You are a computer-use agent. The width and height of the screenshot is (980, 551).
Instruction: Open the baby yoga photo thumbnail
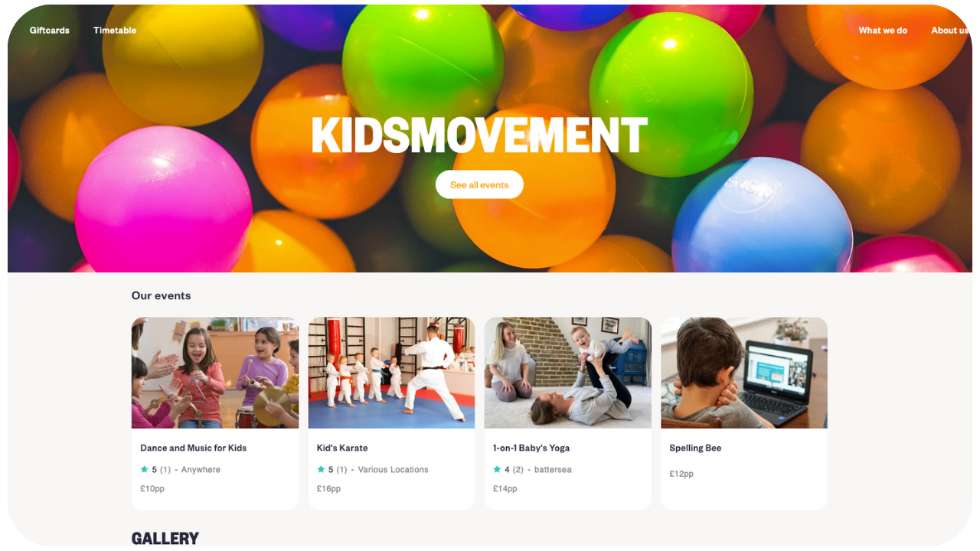(x=568, y=373)
